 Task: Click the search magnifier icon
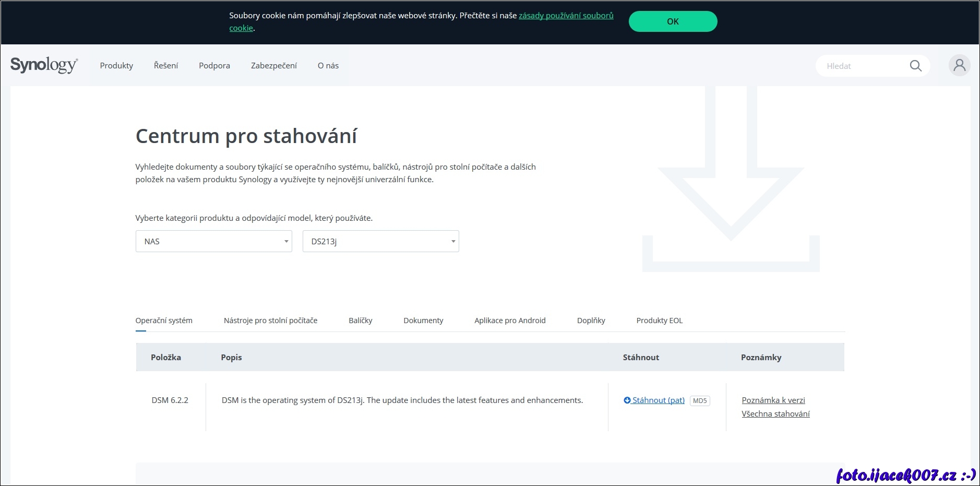coord(915,66)
